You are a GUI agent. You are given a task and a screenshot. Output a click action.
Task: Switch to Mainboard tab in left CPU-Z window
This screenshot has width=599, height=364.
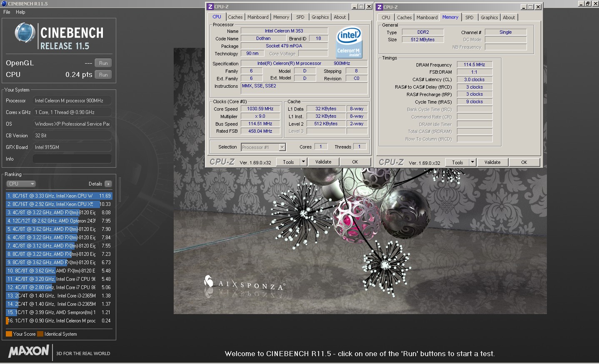point(258,17)
